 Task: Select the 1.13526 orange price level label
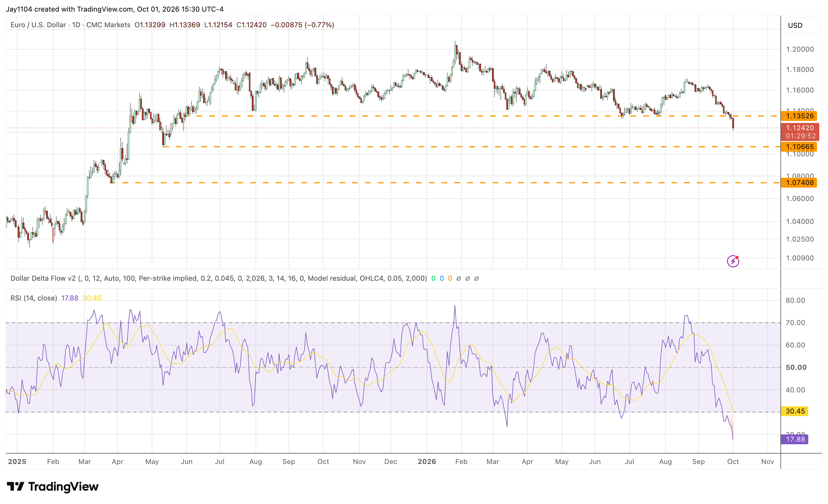[x=799, y=116]
